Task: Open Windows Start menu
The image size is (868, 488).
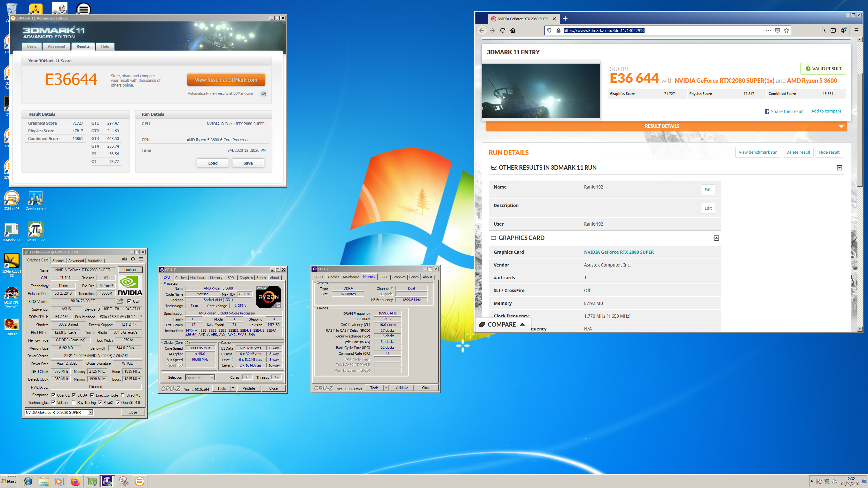Action: pos(9,481)
